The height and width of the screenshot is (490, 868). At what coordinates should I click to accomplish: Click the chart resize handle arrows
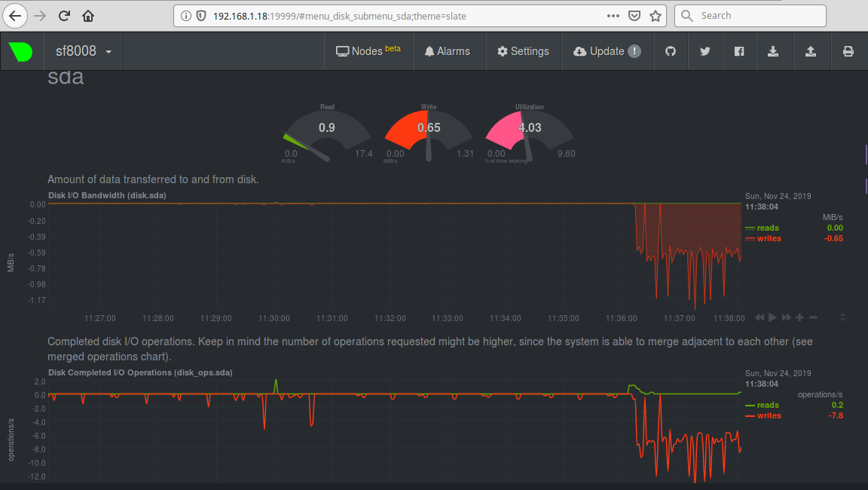click(842, 317)
